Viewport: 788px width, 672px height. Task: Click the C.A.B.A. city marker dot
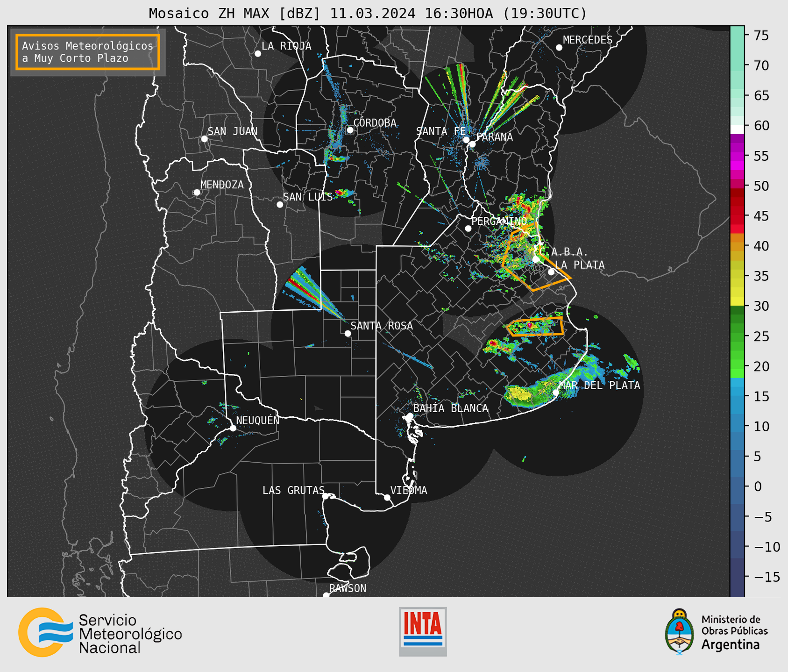coord(536,259)
